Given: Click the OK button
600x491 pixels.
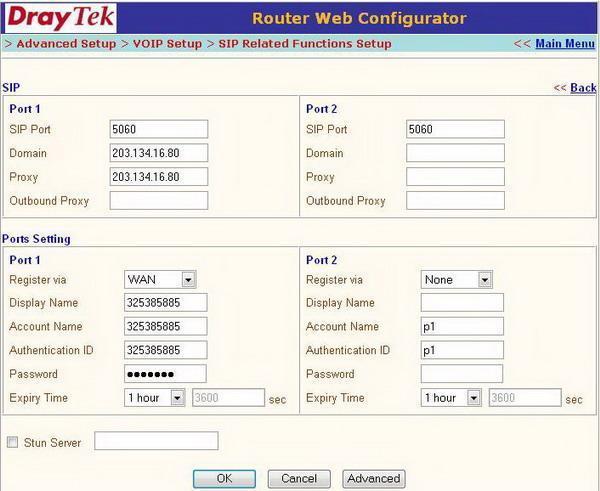Looking at the screenshot, I should pos(224,479).
